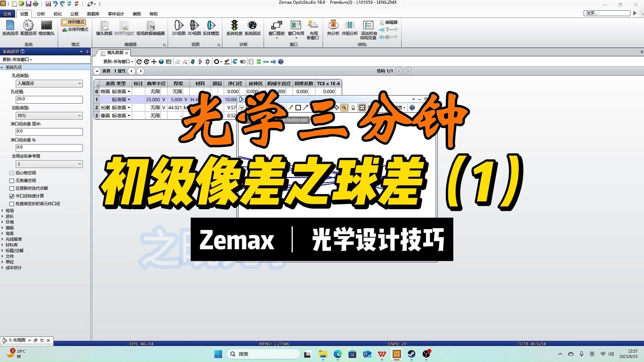
Task: Click inside the 孔径值 input field
Action: tap(49, 99)
